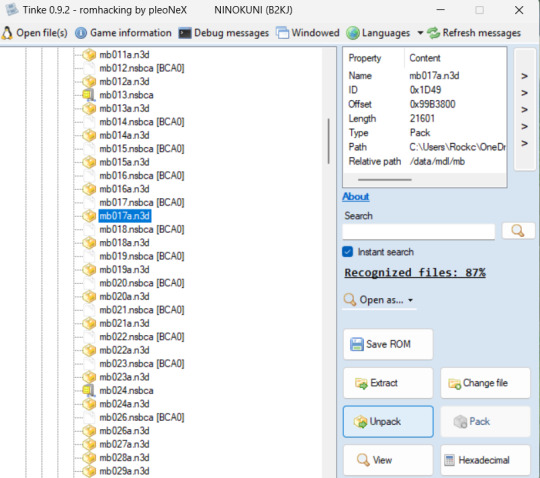Click the Content column header
This screenshot has width=540, height=478.
point(425,58)
